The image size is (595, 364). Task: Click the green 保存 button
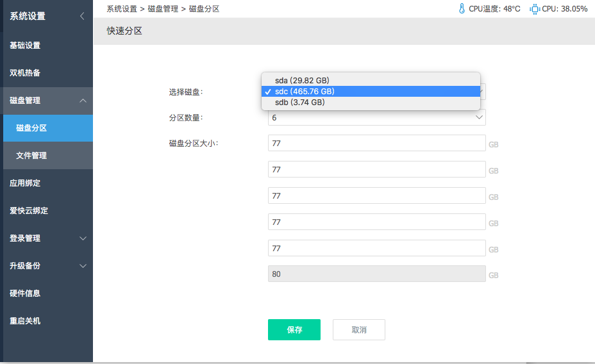pyautogui.click(x=294, y=330)
